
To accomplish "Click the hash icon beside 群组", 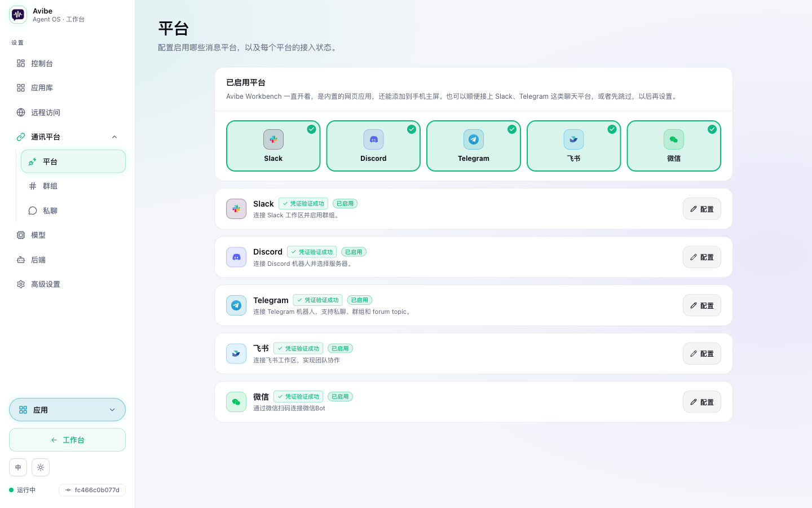I will click(x=33, y=186).
